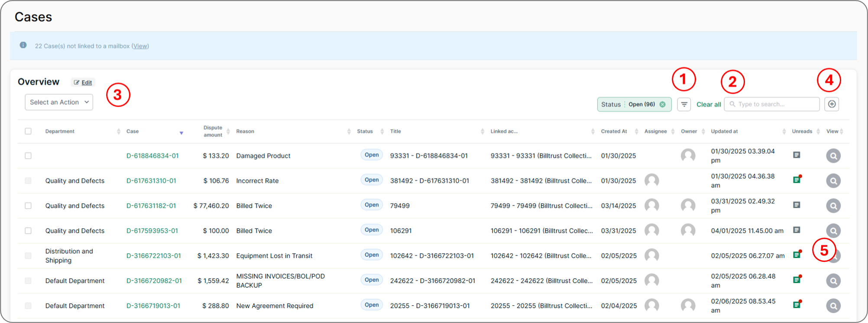
Task: Open case link D-3166719013-01
Action: coord(153,306)
